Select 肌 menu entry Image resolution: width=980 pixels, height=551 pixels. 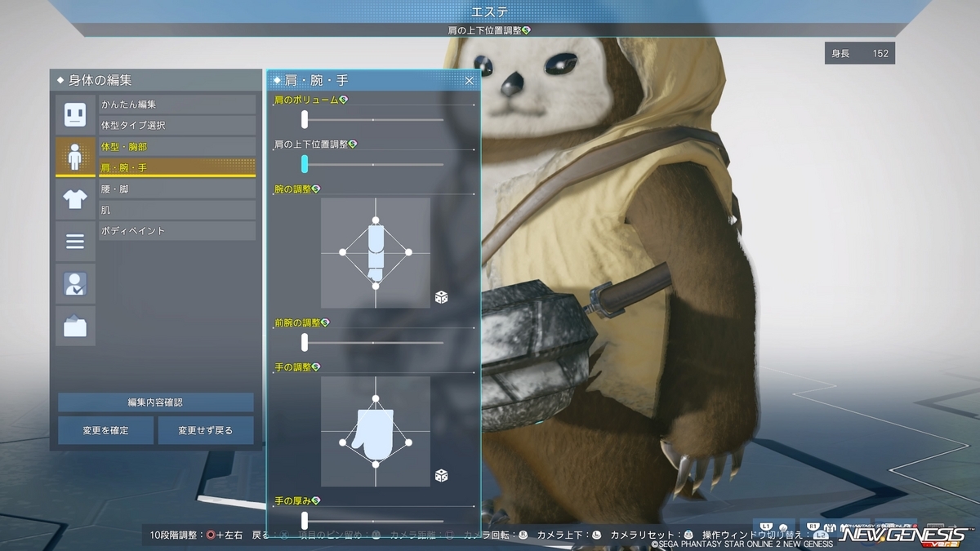pos(177,210)
